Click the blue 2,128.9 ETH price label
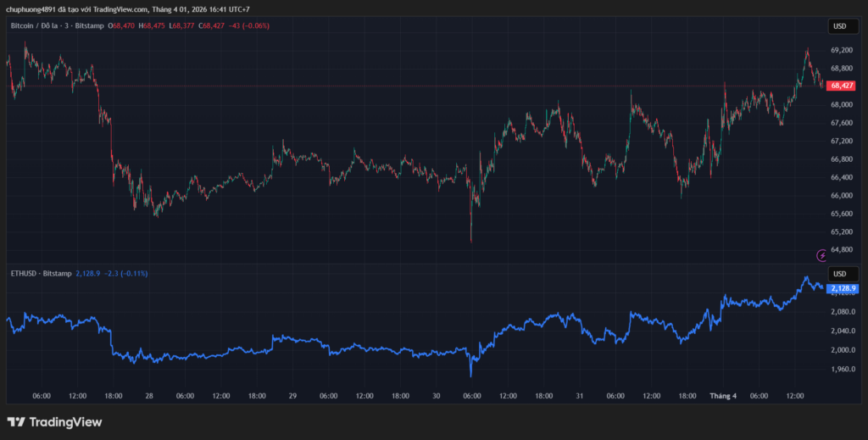The height and width of the screenshot is (440, 868). [x=843, y=288]
